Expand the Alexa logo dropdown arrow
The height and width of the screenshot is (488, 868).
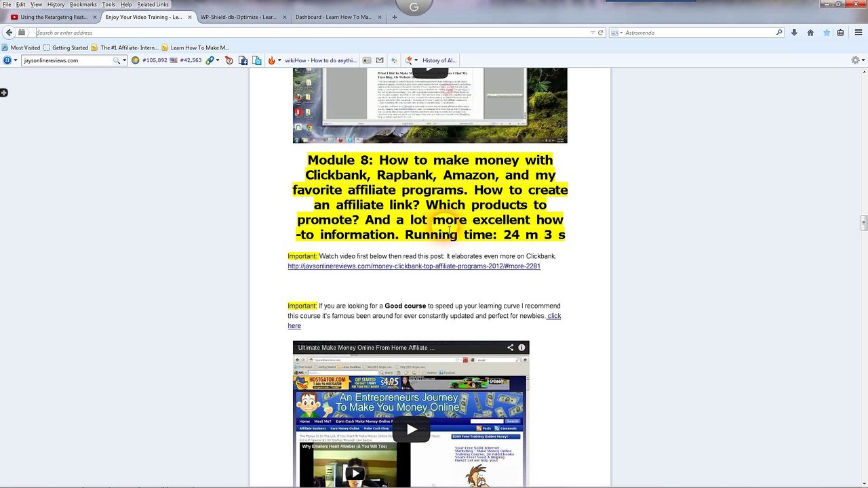click(x=15, y=60)
